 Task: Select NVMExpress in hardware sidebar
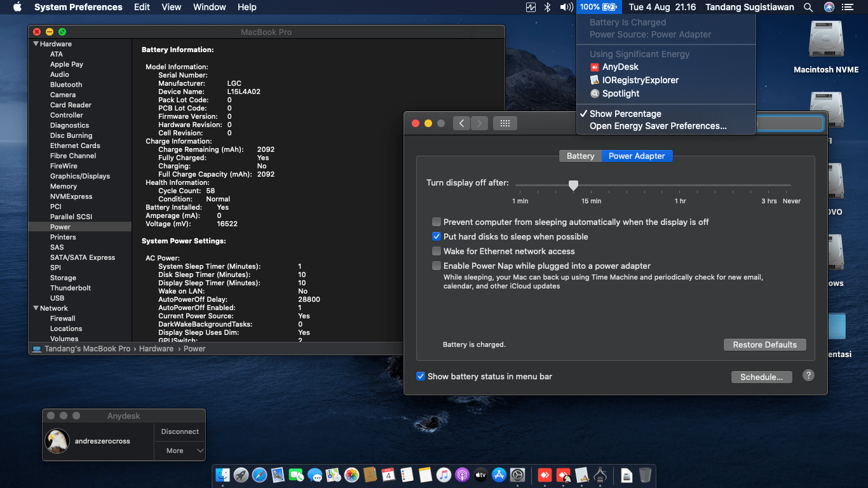click(x=71, y=196)
